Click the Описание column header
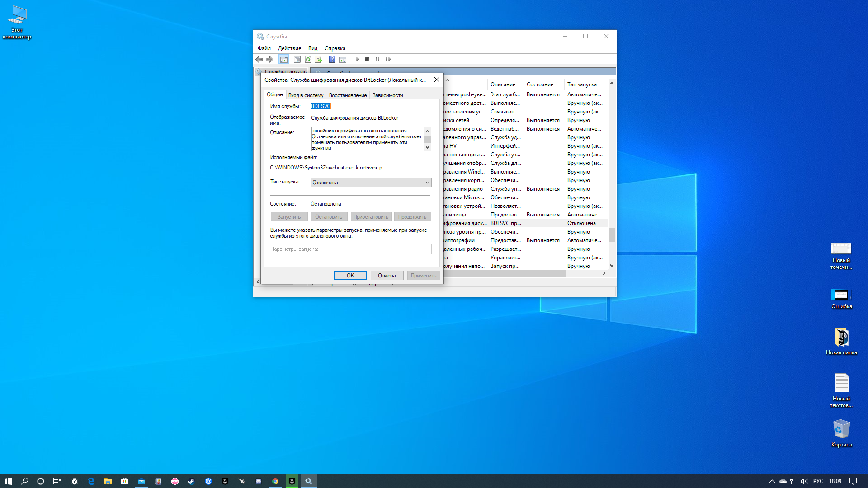The height and width of the screenshot is (488, 868). click(x=505, y=84)
